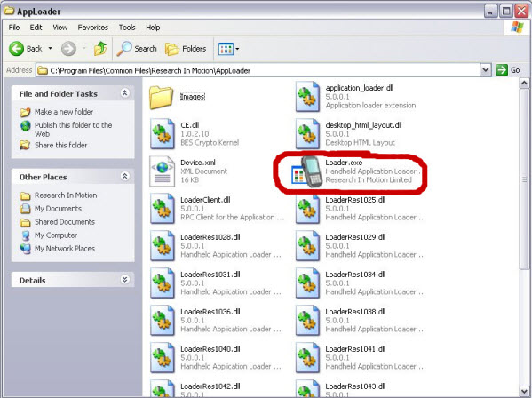Click the Images folder name label

(193, 97)
